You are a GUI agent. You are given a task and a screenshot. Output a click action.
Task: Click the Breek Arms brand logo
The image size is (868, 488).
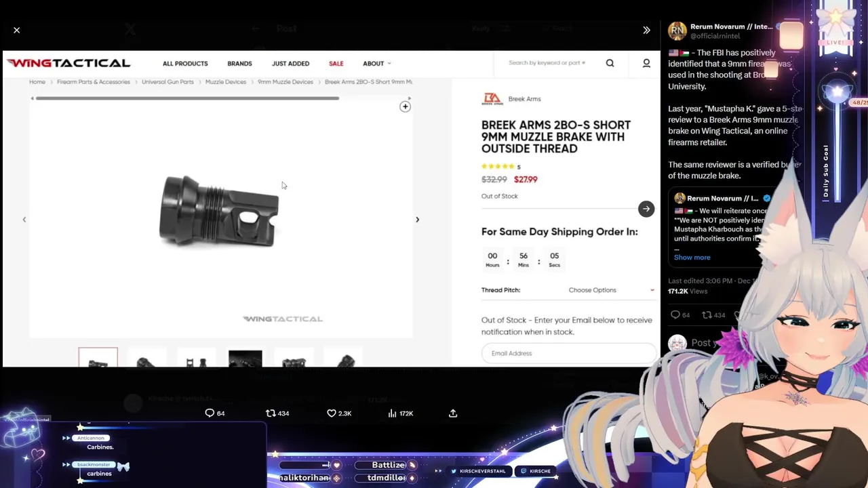492,99
